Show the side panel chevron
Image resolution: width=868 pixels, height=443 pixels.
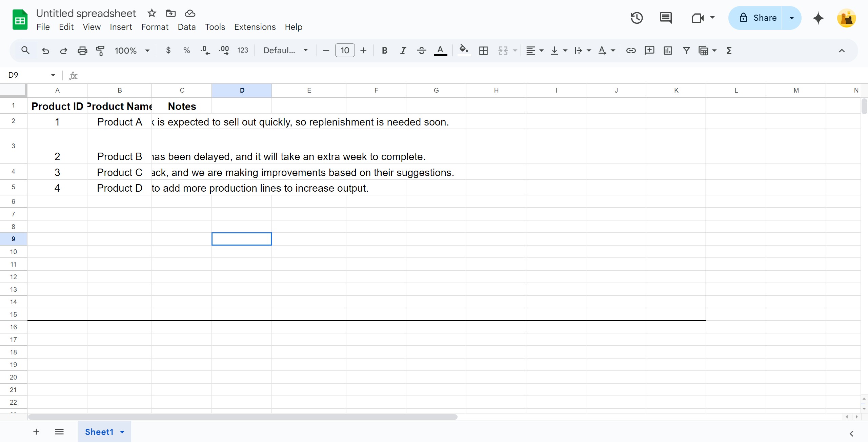[x=851, y=434]
